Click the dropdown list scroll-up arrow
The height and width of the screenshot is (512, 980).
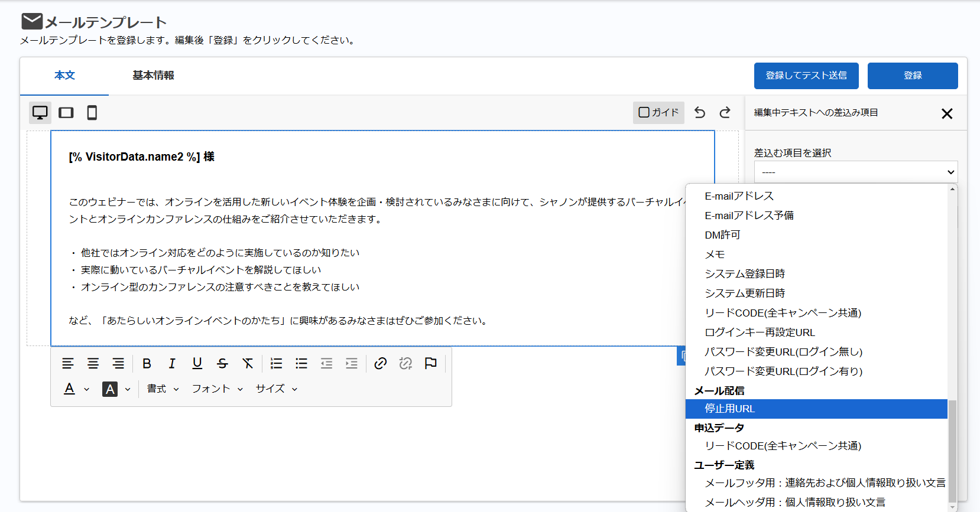click(x=952, y=189)
